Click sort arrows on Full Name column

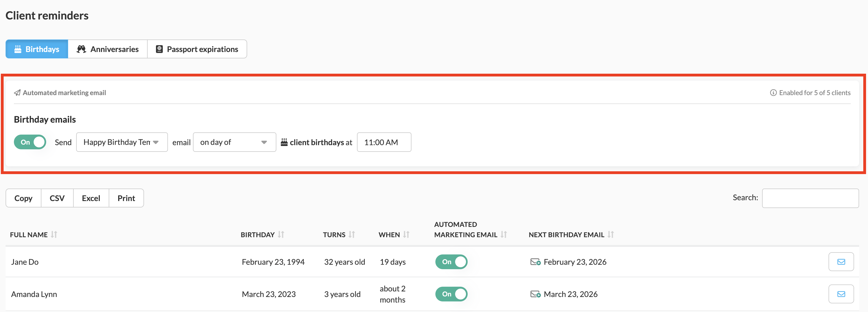(x=54, y=234)
